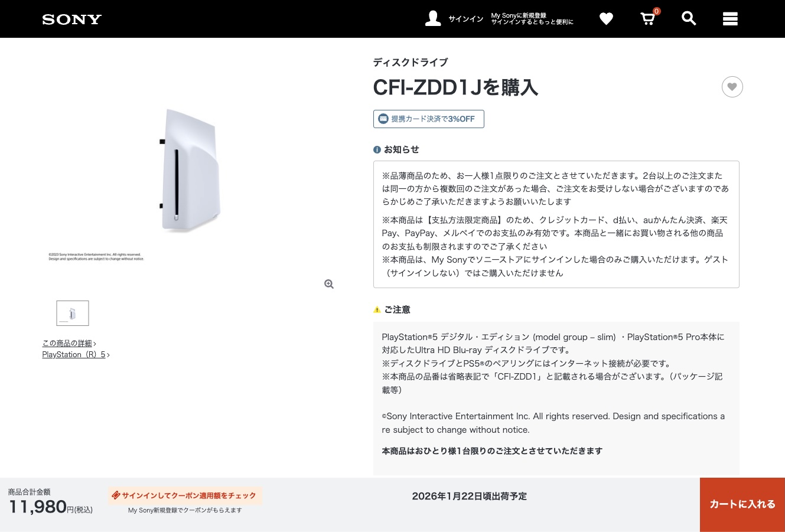Toggle the wishlist heart beside product title

pyautogui.click(x=732, y=87)
